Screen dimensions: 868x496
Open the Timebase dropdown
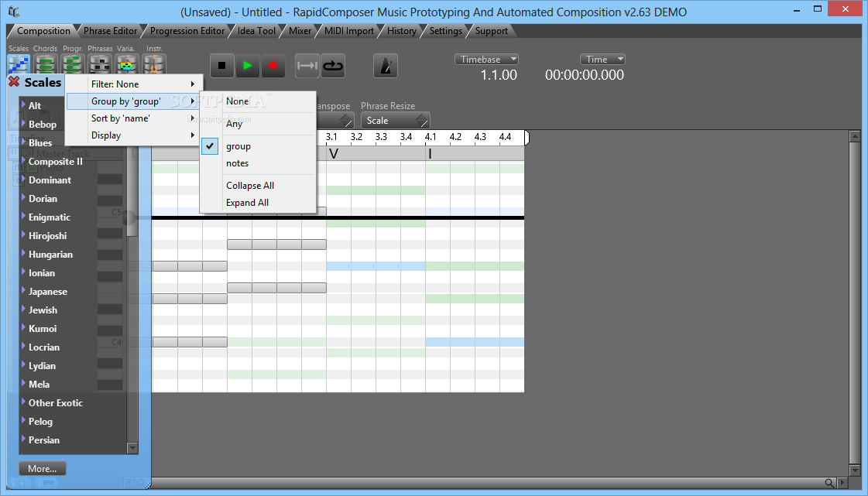486,59
